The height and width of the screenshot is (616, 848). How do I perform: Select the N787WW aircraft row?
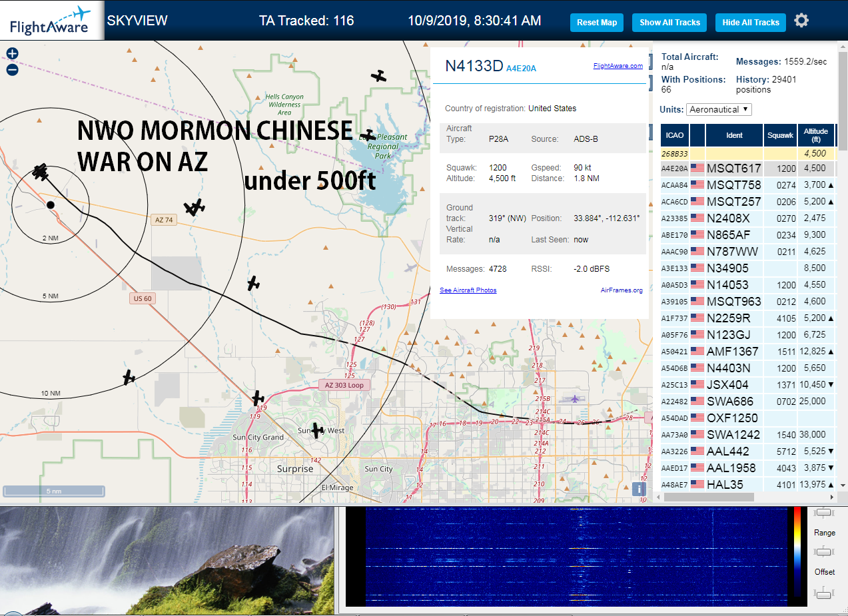pyautogui.click(x=747, y=252)
